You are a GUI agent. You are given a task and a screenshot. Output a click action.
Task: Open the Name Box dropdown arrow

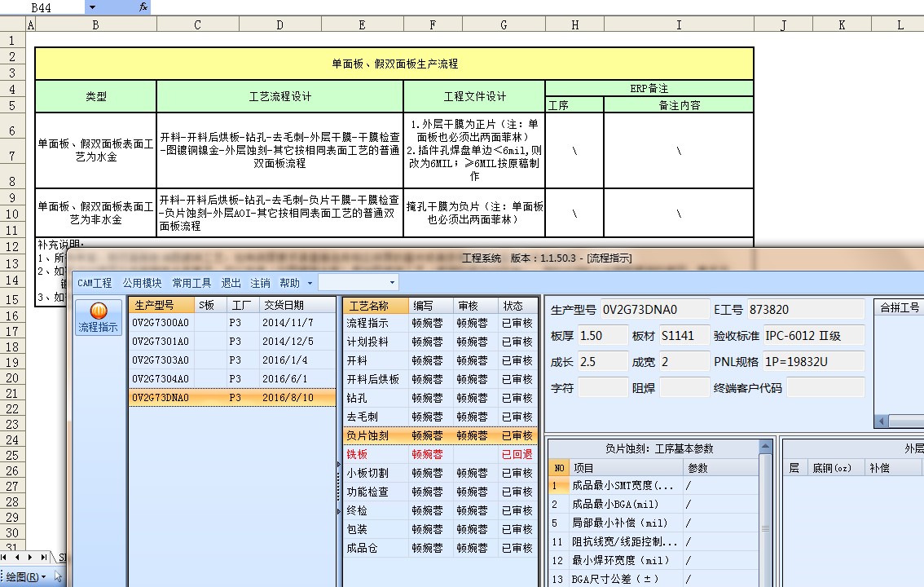[x=93, y=7]
